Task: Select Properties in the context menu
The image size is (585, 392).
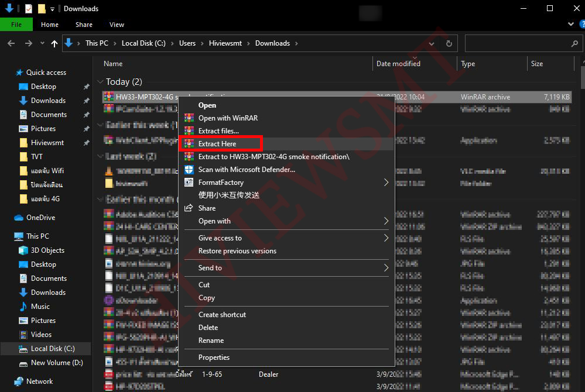Action: [214, 357]
